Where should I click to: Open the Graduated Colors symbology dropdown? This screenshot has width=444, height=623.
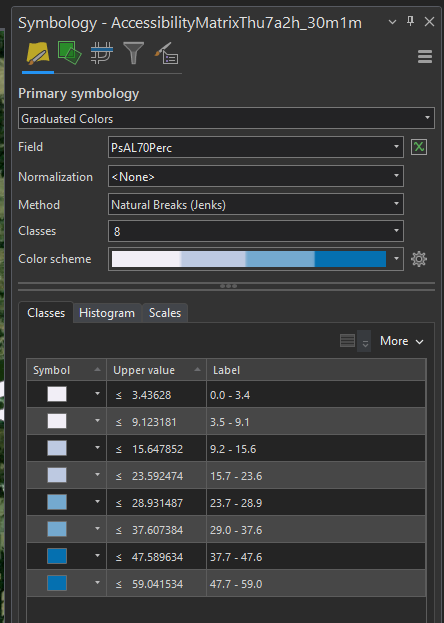pyautogui.click(x=226, y=118)
